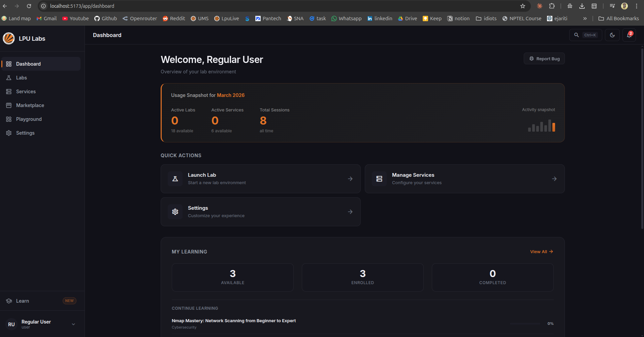Screen dimensions: 644x337
Task: Expand the Manage Services arrow
Action: [554, 179]
